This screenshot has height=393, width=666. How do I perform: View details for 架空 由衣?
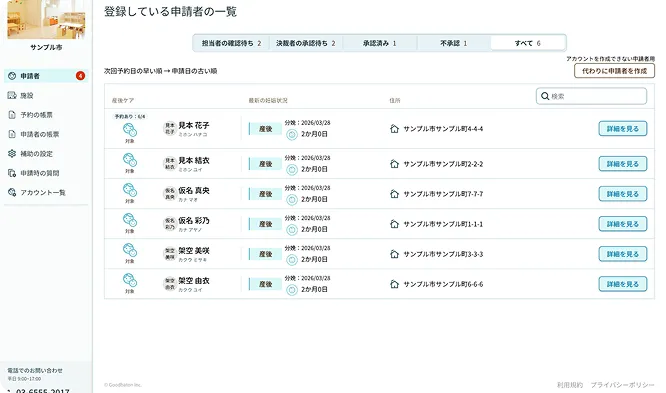click(623, 284)
